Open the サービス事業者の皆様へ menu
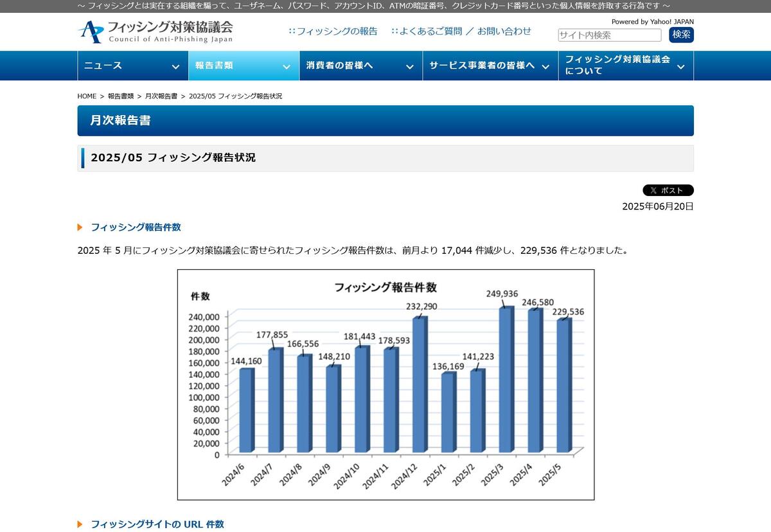Viewport: 771px width, 532px height. point(491,66)
